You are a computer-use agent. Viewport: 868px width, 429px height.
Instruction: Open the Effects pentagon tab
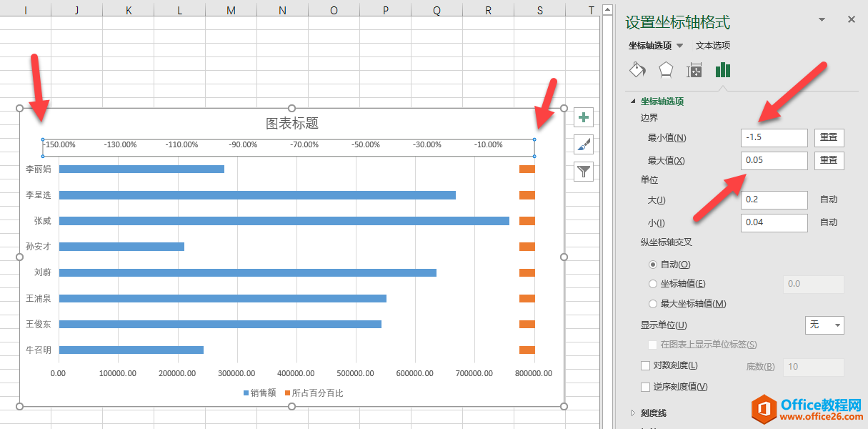point(666,69)
